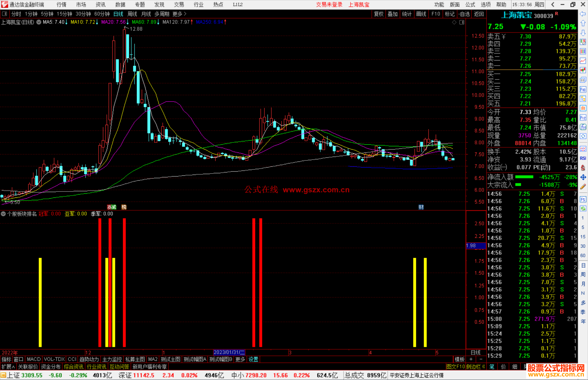Click the f(x) formula sidebar icon
The image size is (588, 380).
pyautogui.click(x=583, y=127)
